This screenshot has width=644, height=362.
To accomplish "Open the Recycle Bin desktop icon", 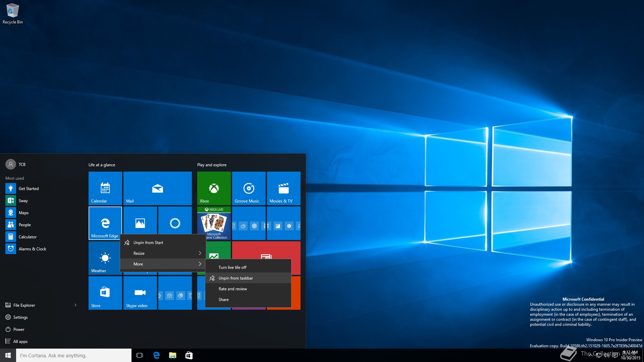I will point(13,14).
